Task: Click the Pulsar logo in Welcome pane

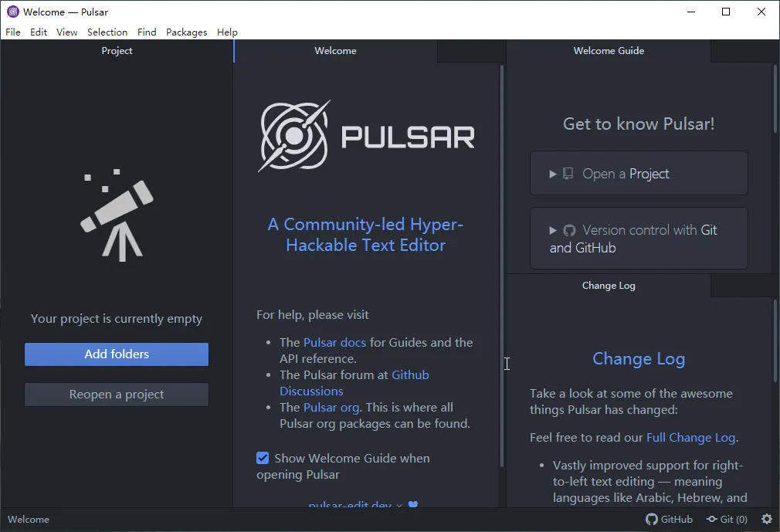Action: pos(366,136)
